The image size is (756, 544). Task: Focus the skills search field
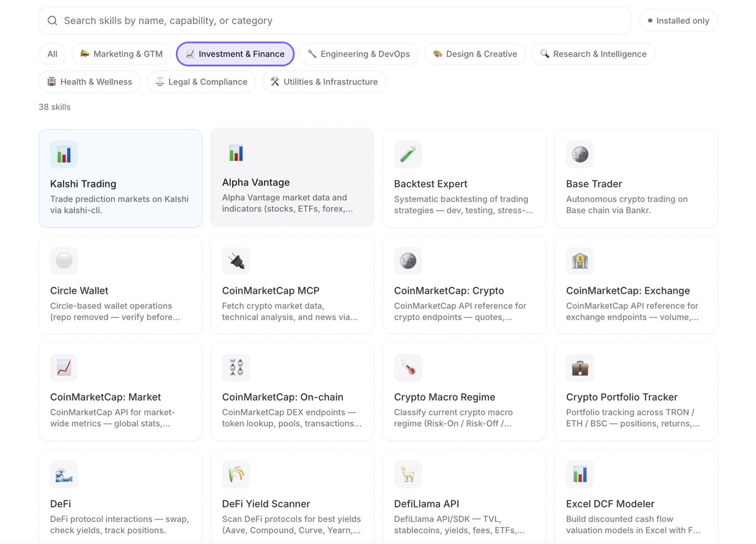pyautogui.click(x=335, y=21)
